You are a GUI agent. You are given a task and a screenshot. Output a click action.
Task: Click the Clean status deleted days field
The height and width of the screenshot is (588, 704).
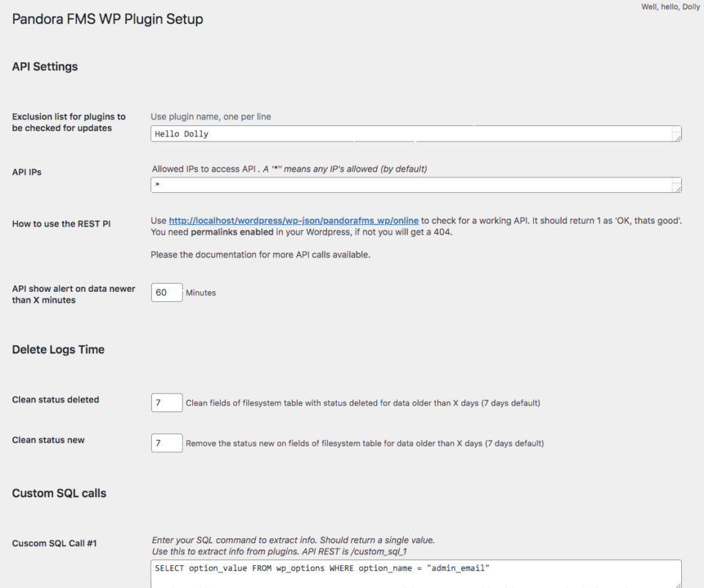pos(166,403)
